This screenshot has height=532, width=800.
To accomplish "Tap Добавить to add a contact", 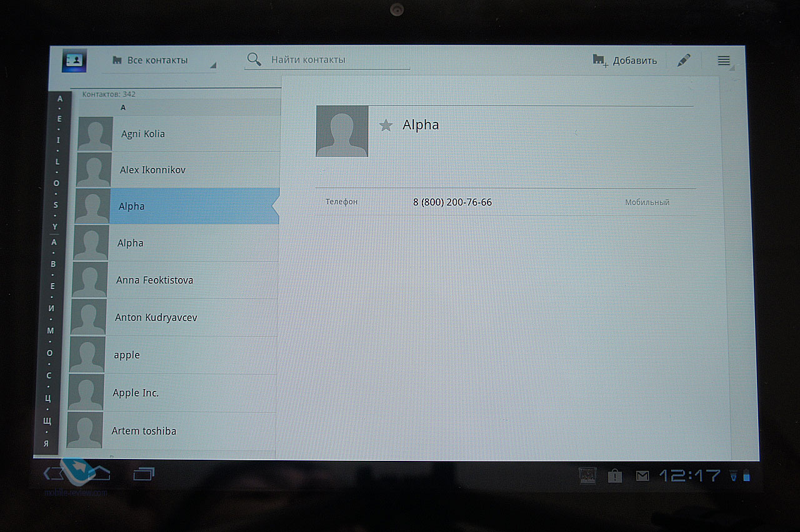I will point(624,61).
